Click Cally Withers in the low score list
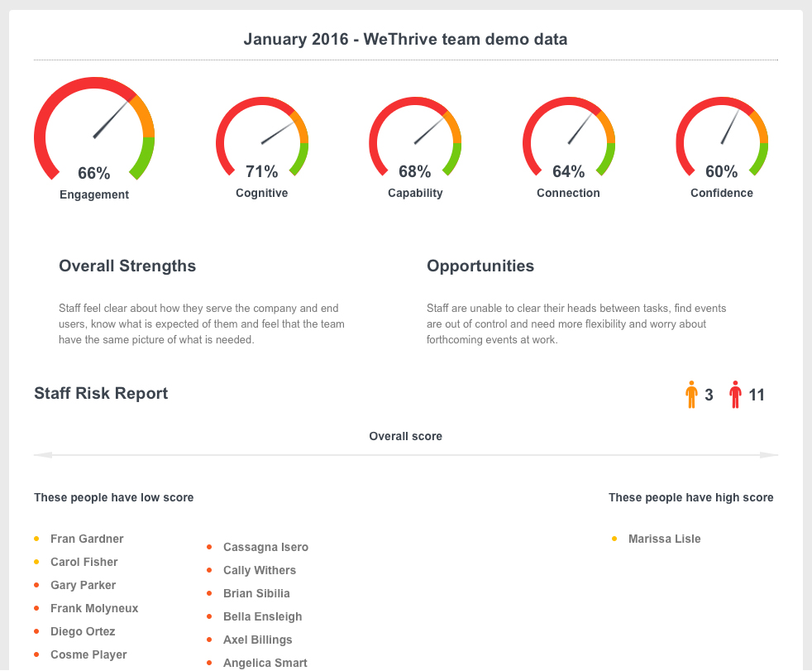Screen dimensions: 812x671 (x=259, y=570)
